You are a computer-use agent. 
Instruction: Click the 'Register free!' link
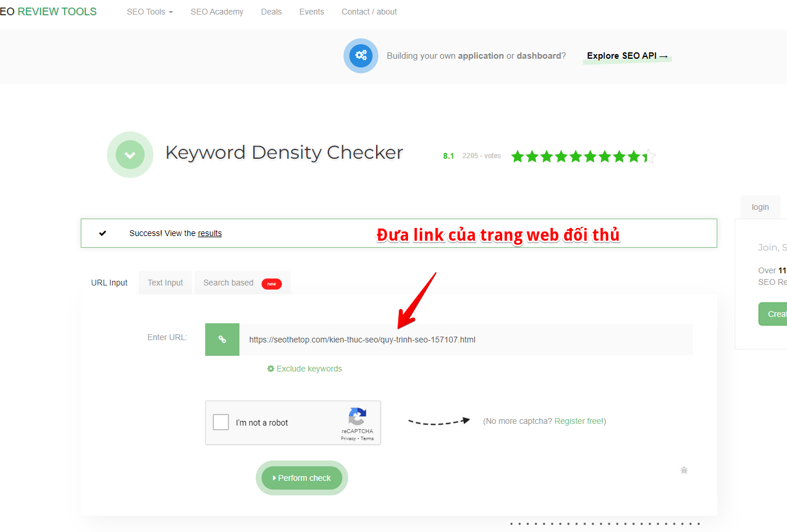pos(579,420)
